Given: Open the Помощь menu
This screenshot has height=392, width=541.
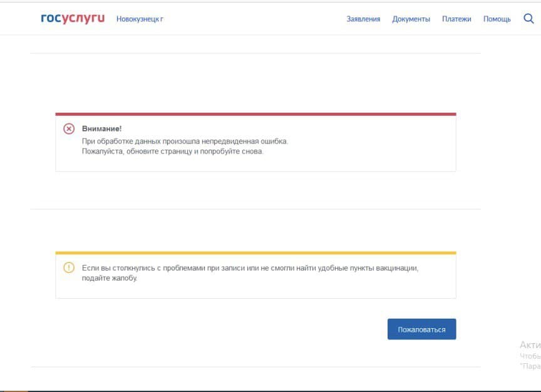Looking at the screenshot, I should (x=497, y=19).
